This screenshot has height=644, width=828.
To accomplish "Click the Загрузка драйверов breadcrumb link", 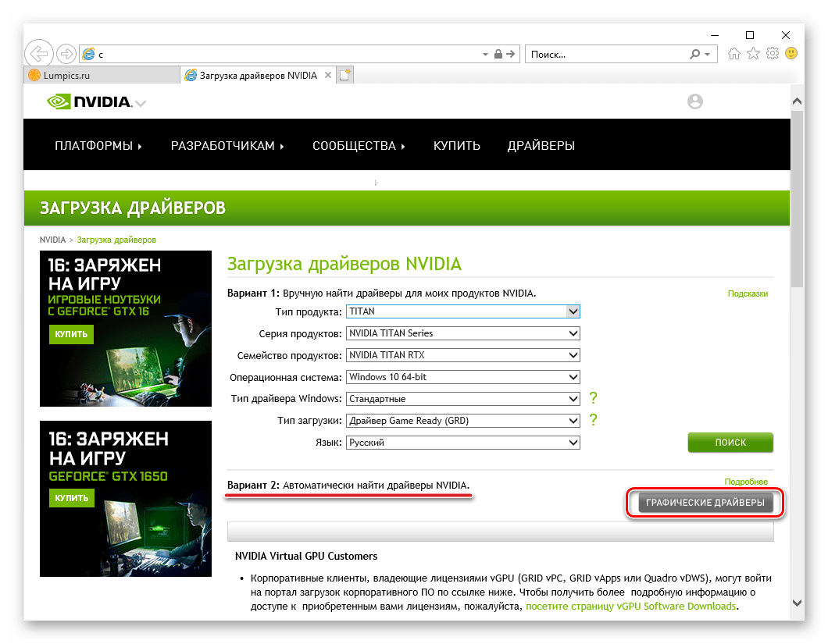I will (116, 240).
